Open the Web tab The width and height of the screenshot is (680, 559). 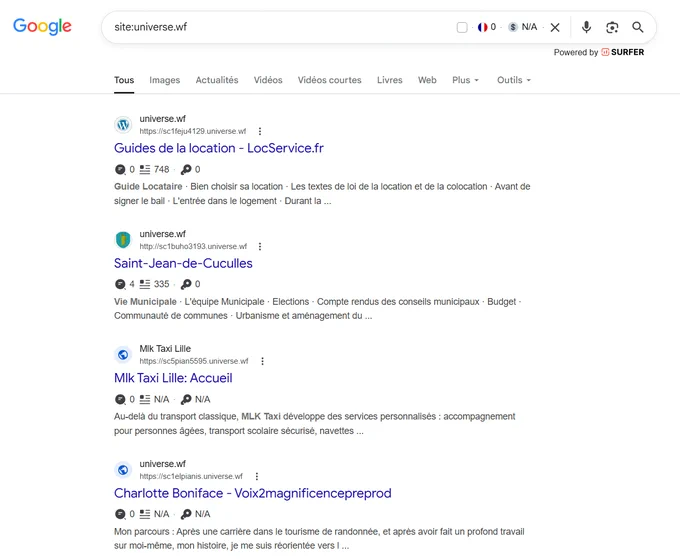click(x=427, y=80)
